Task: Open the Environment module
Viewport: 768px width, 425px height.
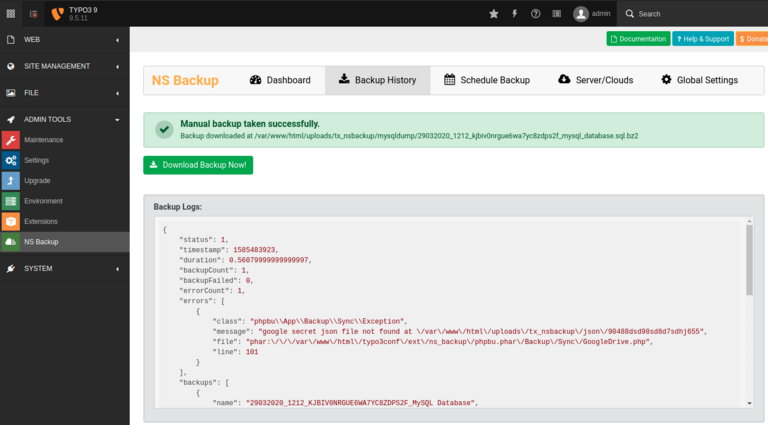Action: (43, 201)
